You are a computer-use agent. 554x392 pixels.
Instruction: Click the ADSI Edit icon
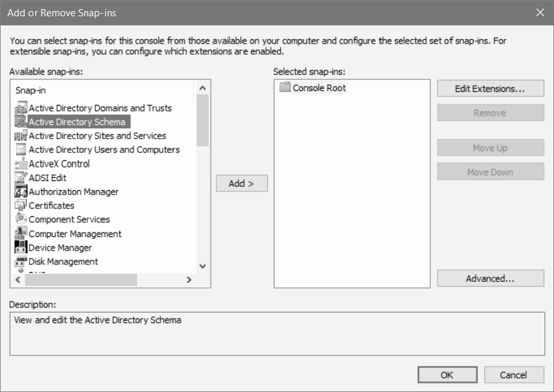(22, 178)
